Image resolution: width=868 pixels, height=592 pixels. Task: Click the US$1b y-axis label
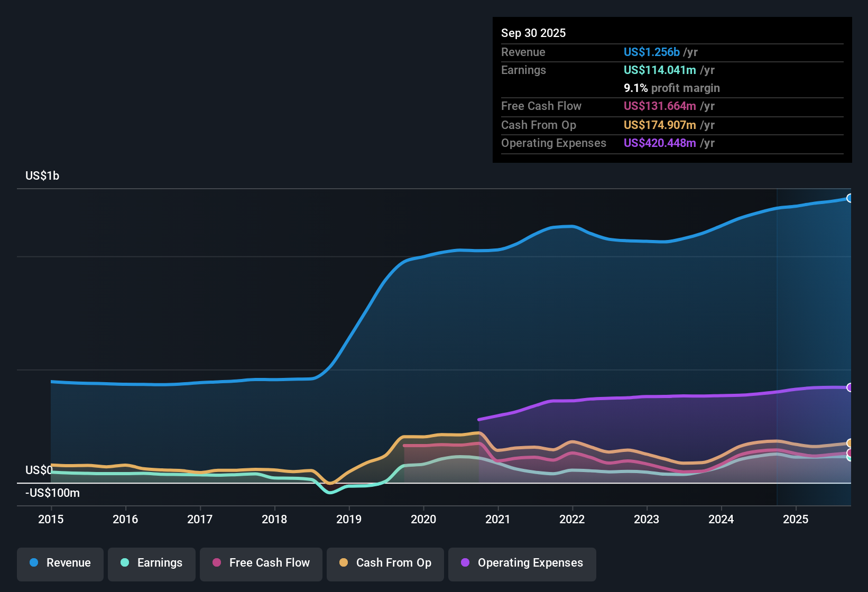click(x=42, y=175)
